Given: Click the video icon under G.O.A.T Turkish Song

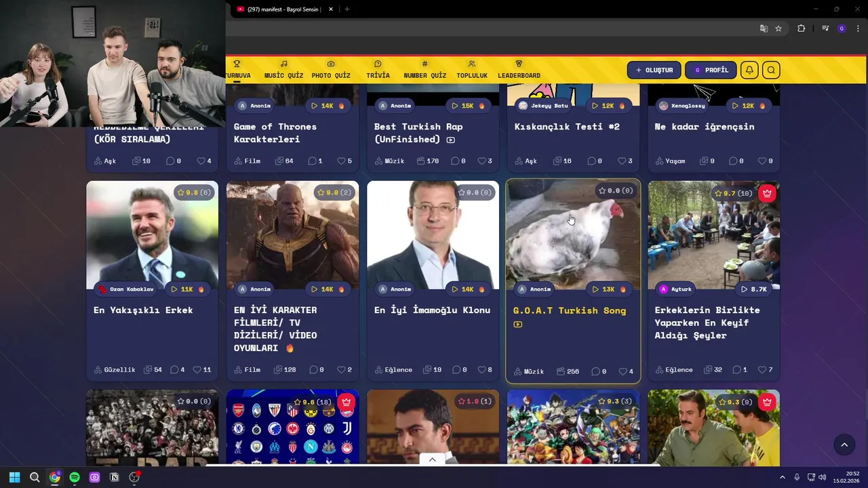Looking at the screenshot, I should point(518,324).
